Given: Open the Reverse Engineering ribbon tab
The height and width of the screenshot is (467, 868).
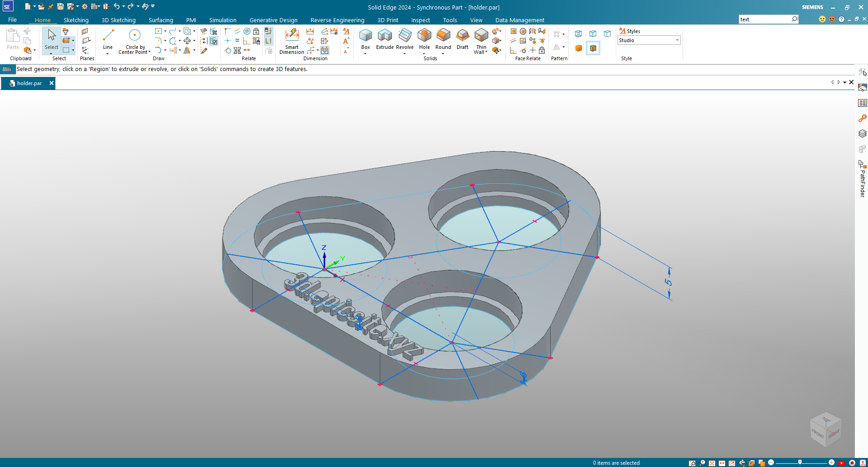Looking at the screenshot, I should click(x=337, y=20).
